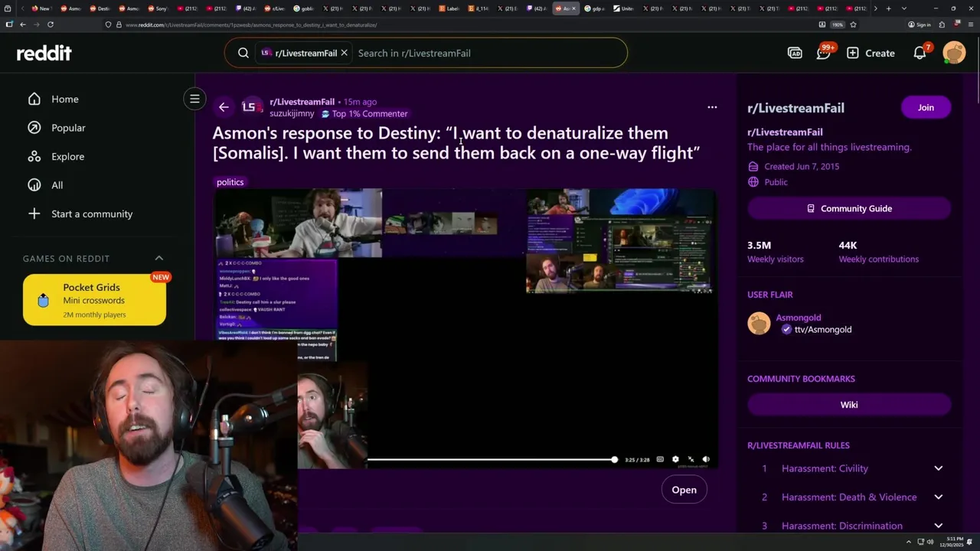Mute the video volume
980x551 pixels.
coord(706,459)
